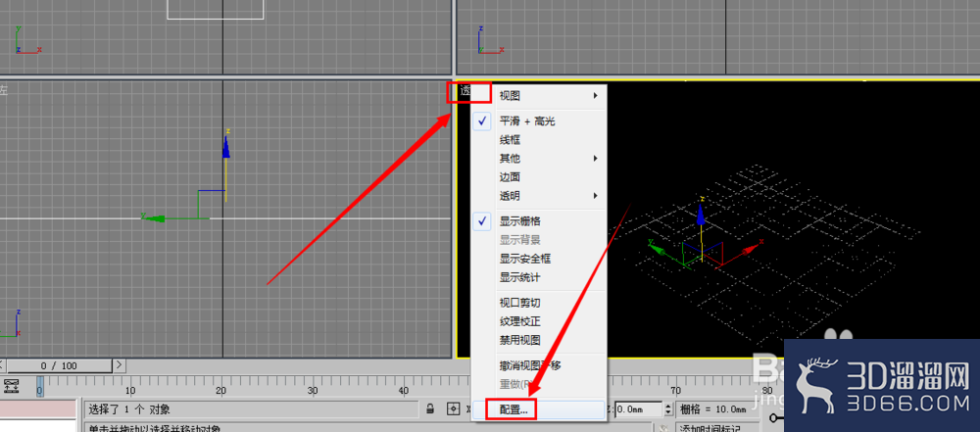The height and width of the screenshot is (432, 980).
Task: Enable 显示安全框 safe frame
Action: click(539, 259)
